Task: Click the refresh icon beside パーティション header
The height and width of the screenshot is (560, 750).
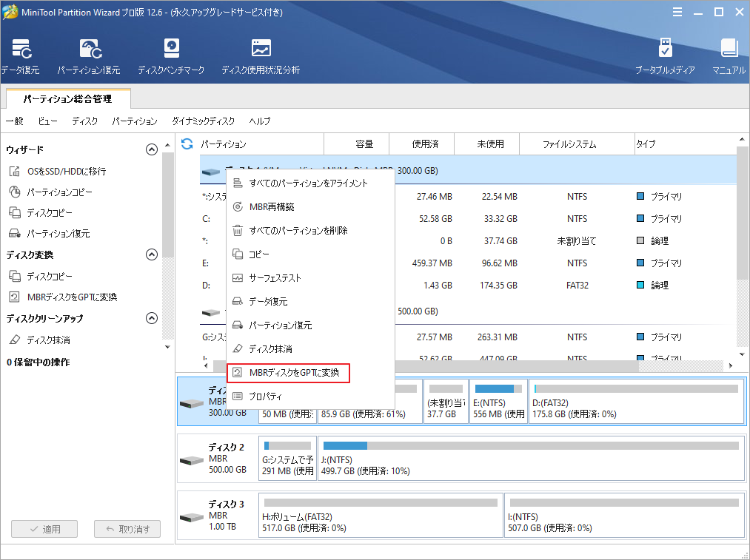Action: 187,144
